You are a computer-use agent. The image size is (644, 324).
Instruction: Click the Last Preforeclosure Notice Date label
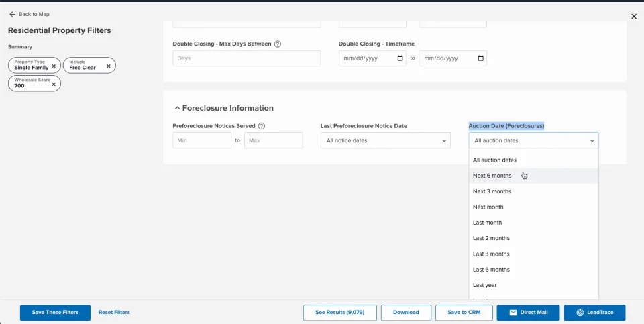364,126
